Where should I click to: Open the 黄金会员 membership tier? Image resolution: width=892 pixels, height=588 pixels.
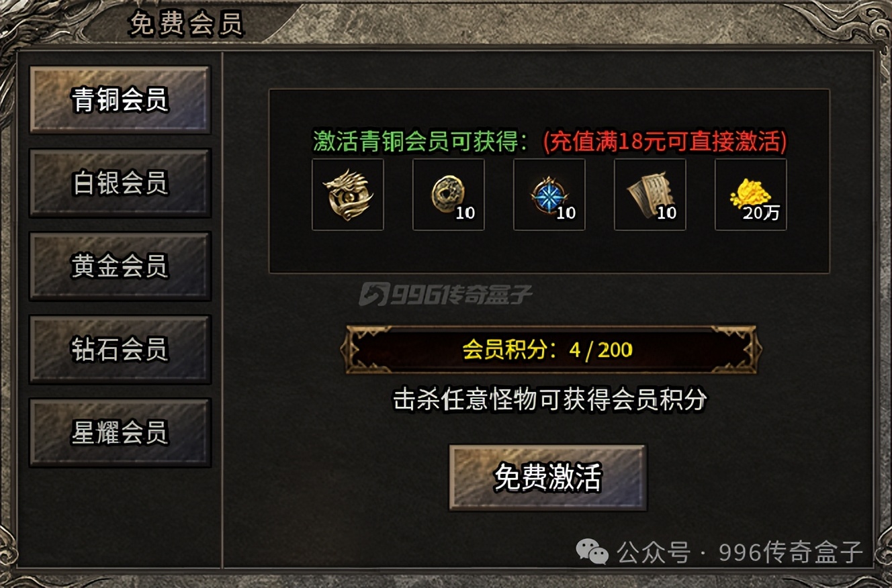[x=120, y=266]
